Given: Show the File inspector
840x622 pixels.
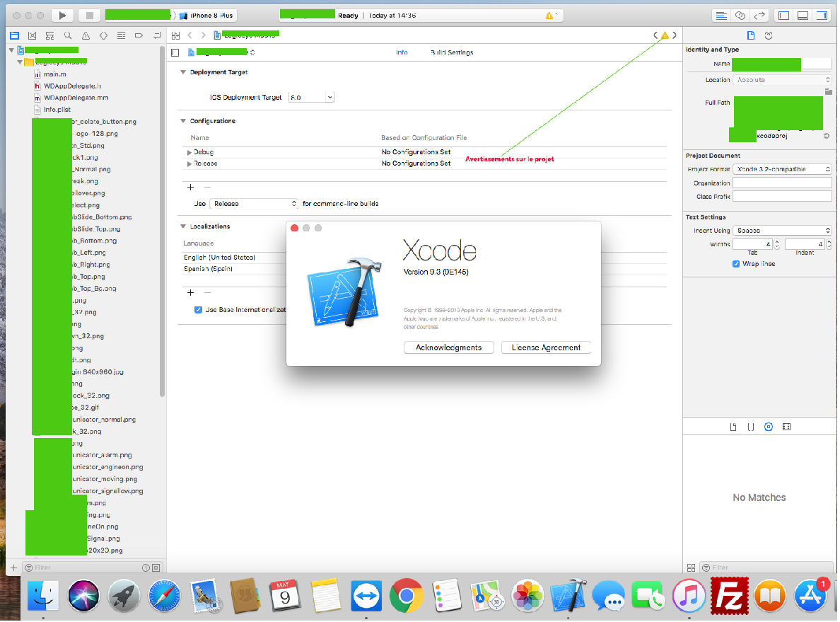Looking at the screenshot, I should (751, 36).
